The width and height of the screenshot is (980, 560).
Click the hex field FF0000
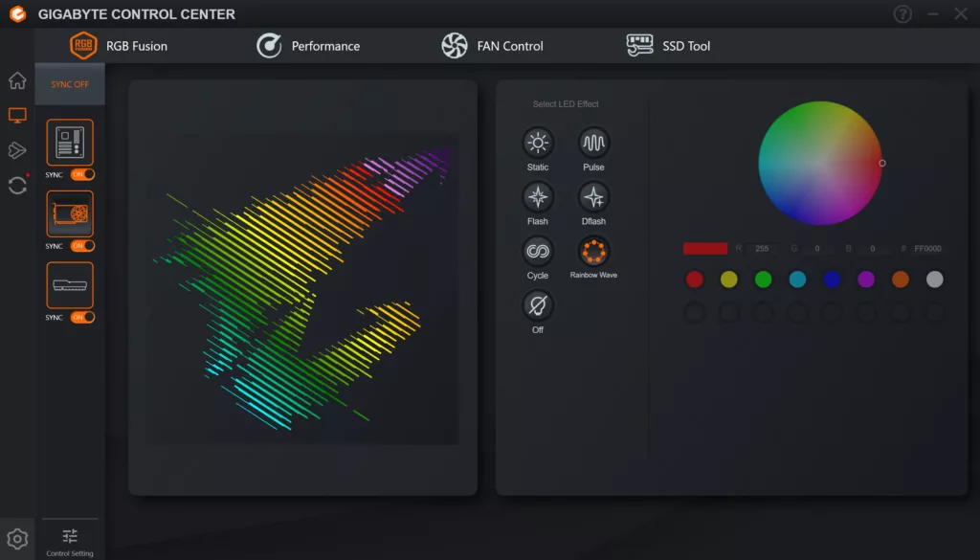click(927, 249)
